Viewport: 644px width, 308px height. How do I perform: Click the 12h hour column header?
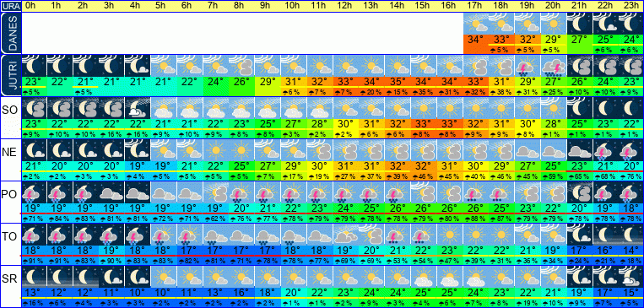[x=345, y=6]
